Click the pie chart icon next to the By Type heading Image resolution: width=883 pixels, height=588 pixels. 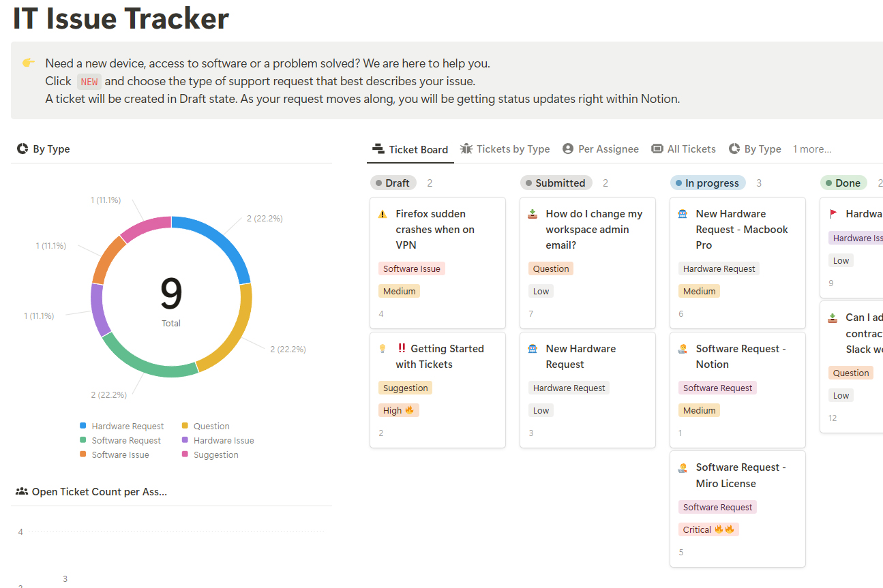pos(22,149)
